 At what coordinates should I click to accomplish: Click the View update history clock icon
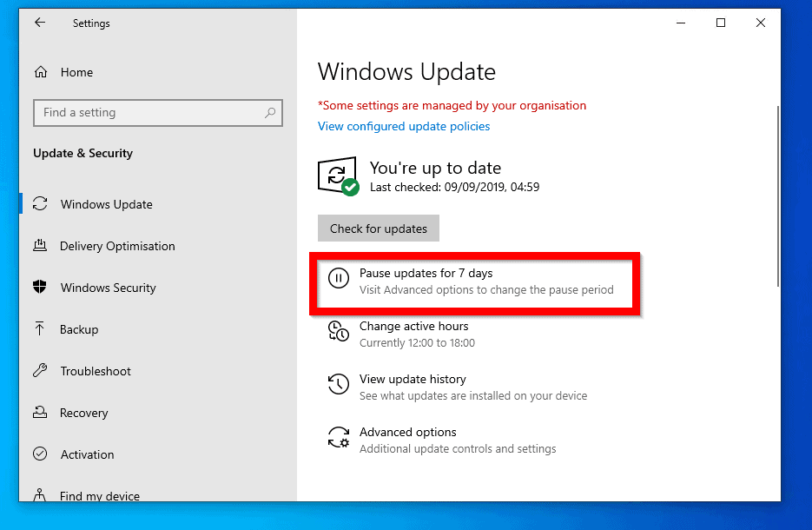pos(339,384)
